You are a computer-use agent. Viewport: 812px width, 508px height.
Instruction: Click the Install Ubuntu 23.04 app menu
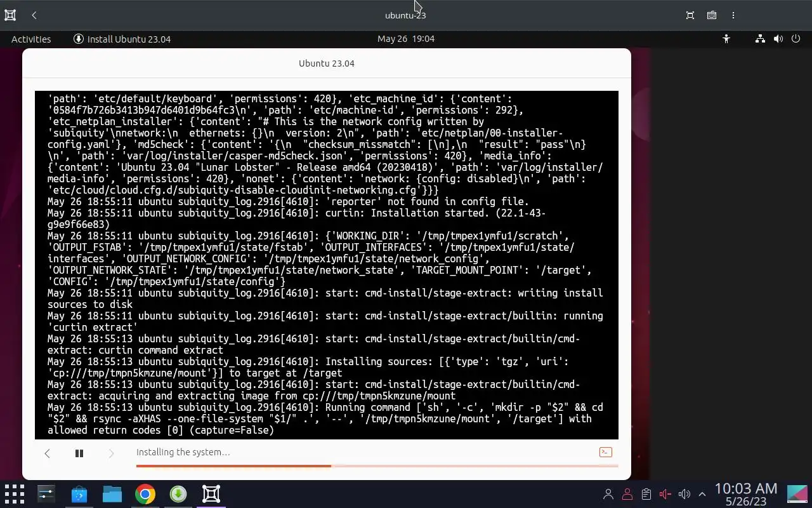(122, 39)
